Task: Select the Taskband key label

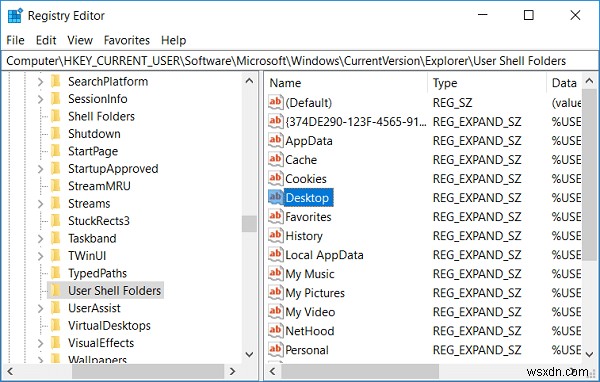Action: click(x=92, y=238)
